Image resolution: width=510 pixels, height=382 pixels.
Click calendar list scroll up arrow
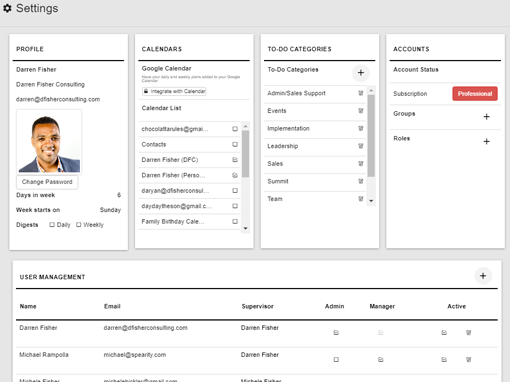(x=245, y=126)
